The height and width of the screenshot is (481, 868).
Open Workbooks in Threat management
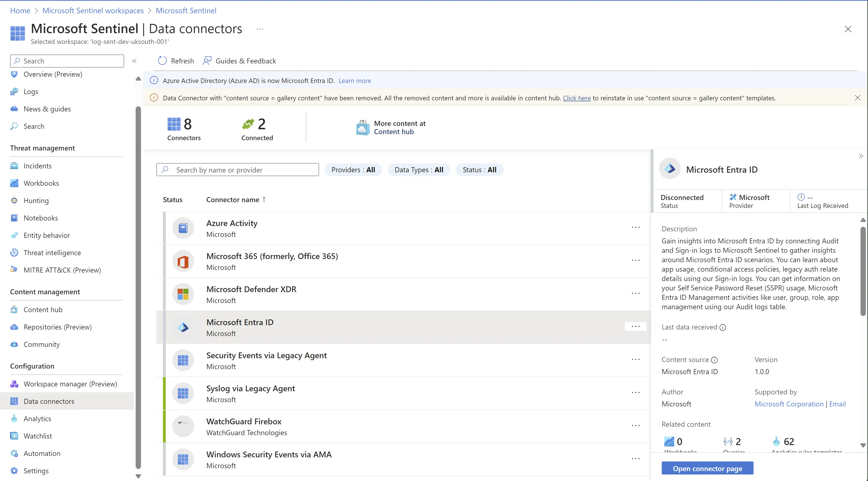(x=41, y=183)
